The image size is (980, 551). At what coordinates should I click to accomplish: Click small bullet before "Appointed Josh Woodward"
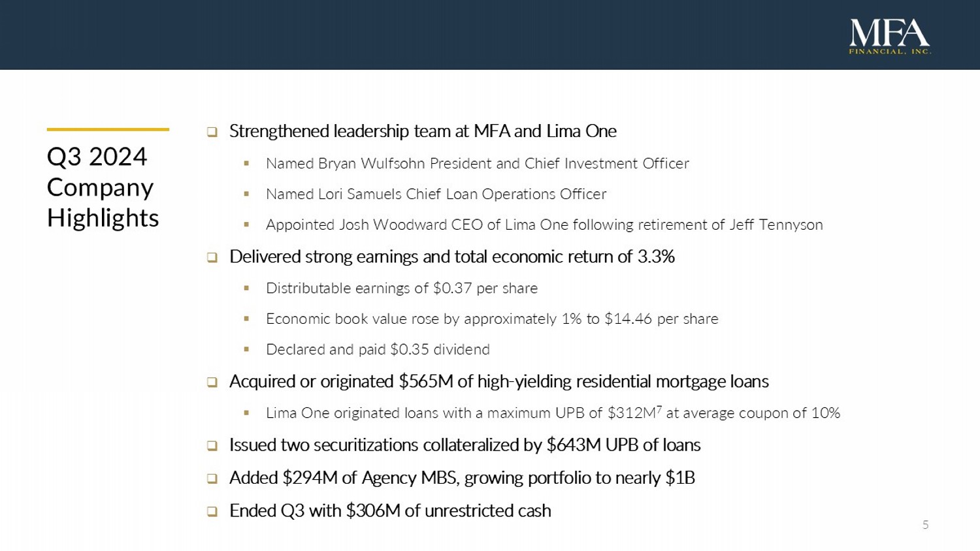(246, 225)
